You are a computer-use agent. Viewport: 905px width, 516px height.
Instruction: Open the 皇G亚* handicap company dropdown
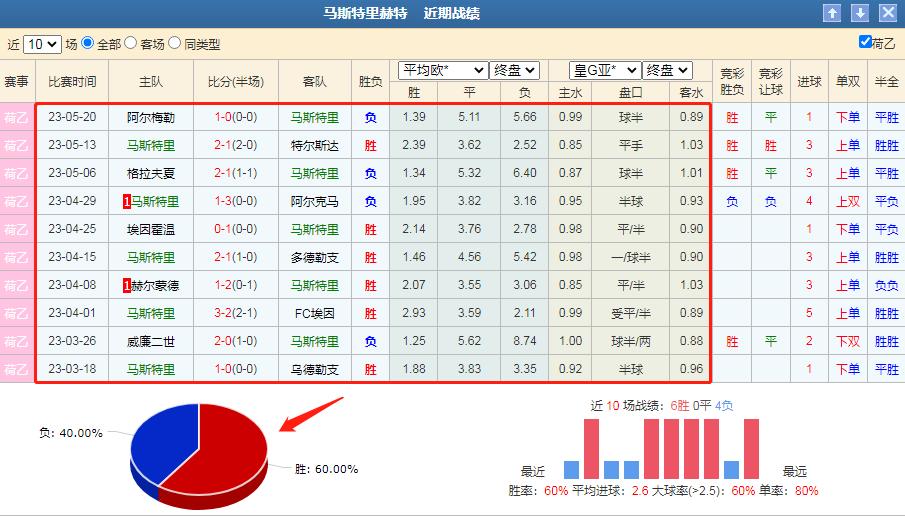click(x=605, y=70)
